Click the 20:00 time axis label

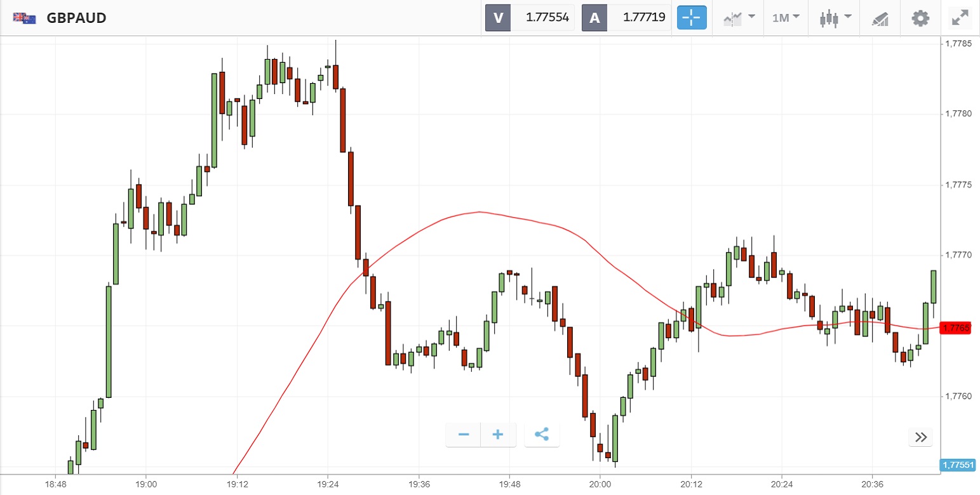(x=600, y=484)
